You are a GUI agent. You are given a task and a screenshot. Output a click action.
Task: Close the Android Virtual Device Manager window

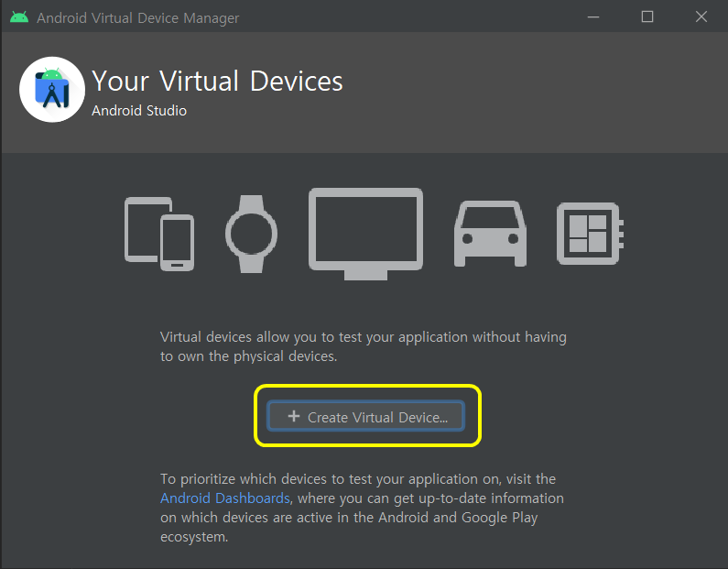pyautogui.click(x=701, y=16)
